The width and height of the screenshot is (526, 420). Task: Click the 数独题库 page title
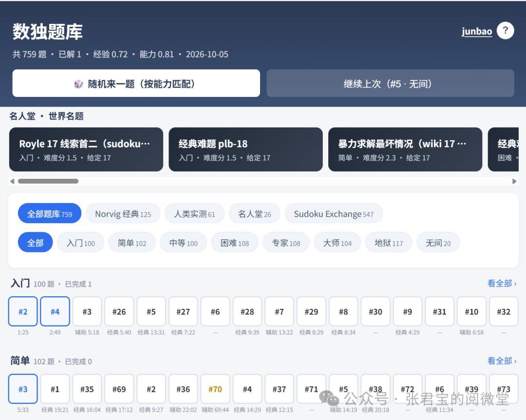tap(48, 32)
